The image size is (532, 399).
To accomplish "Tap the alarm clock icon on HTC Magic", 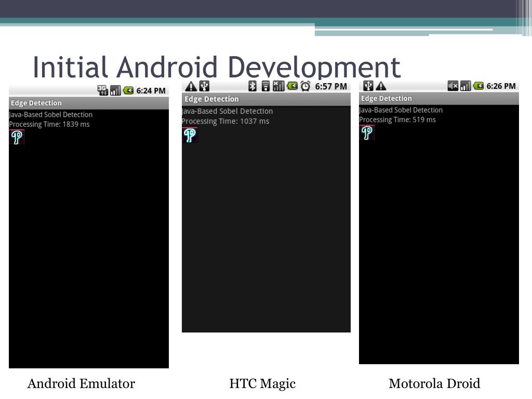I will (305, 86).
